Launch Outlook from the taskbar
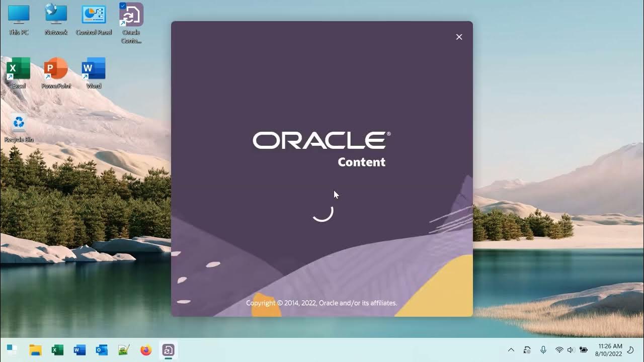Image resolution: width=644 pixels, height=362 pixels. [x=102, y=350]
